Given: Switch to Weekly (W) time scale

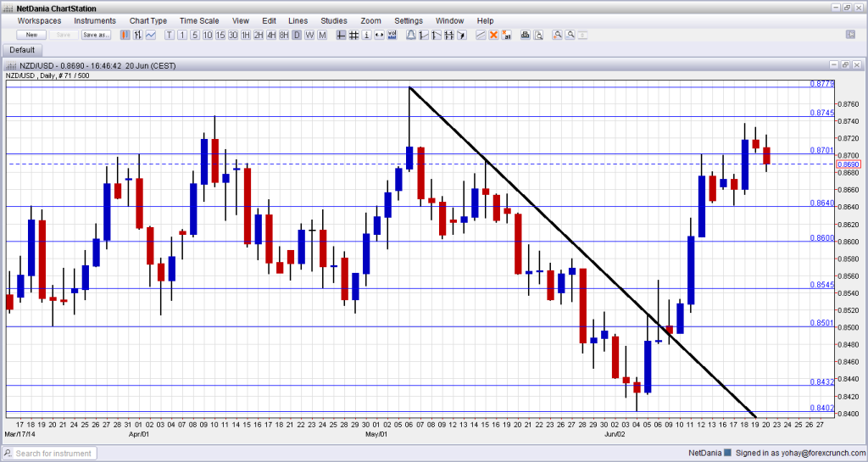Looking at the screenshot, I should (309, 35).
